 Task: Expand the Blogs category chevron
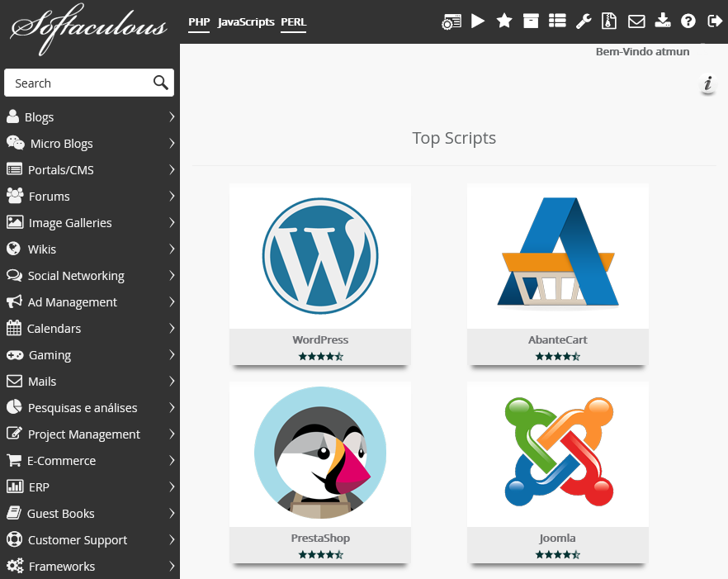(172, 116)
